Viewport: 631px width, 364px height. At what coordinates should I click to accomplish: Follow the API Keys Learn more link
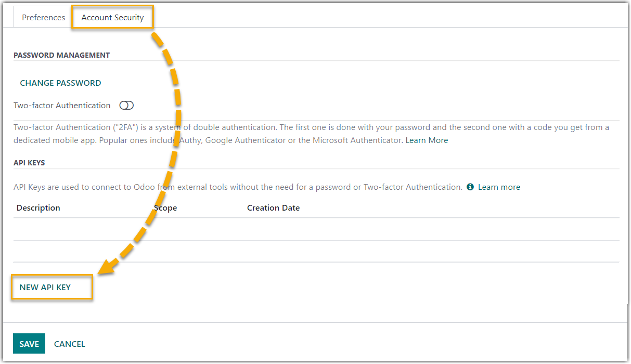(499, 187)
